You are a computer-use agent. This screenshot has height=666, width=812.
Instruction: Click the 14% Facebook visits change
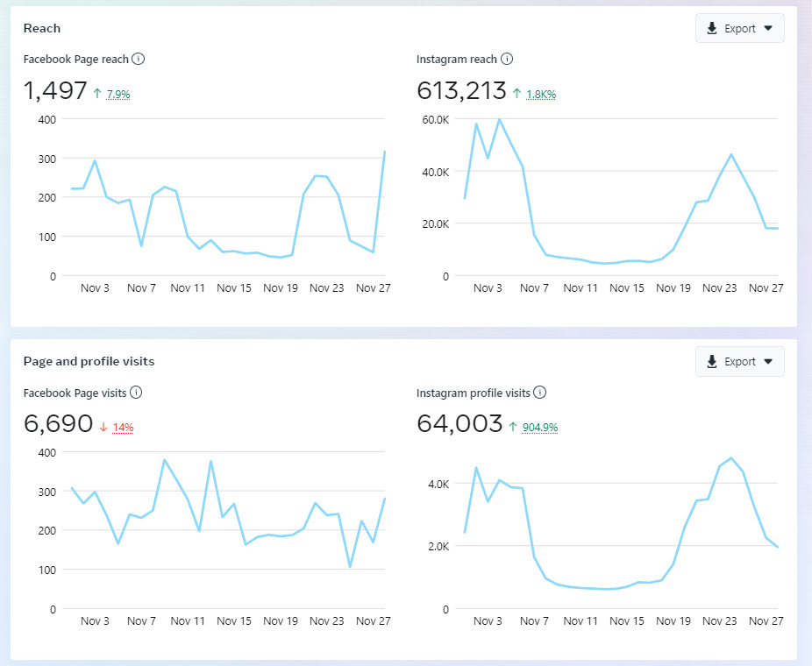tap(123, 427)
